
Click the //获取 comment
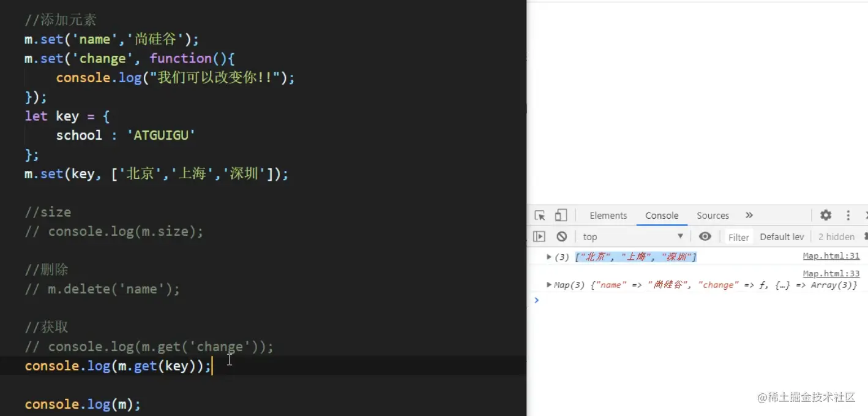tap(47, 327)
